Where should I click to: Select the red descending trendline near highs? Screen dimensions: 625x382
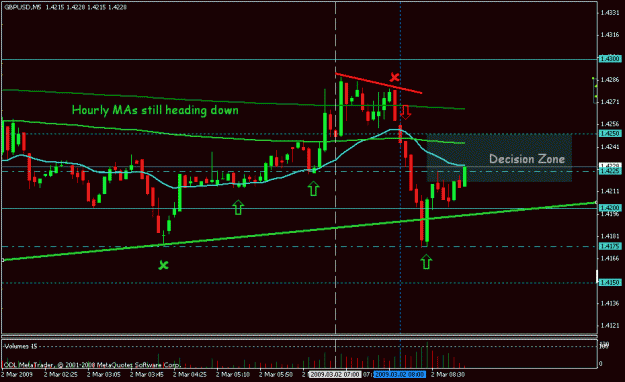[x=379, y=83]
